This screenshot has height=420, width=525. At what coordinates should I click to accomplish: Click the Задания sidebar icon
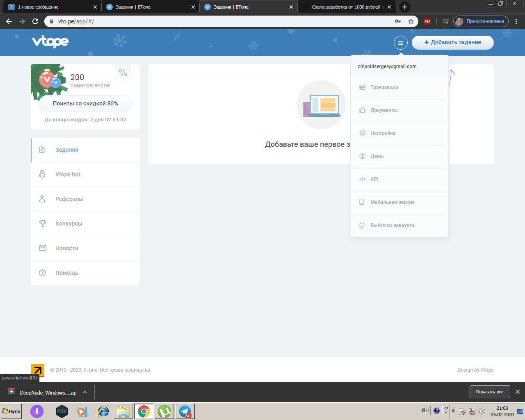(x=42, y=150)
